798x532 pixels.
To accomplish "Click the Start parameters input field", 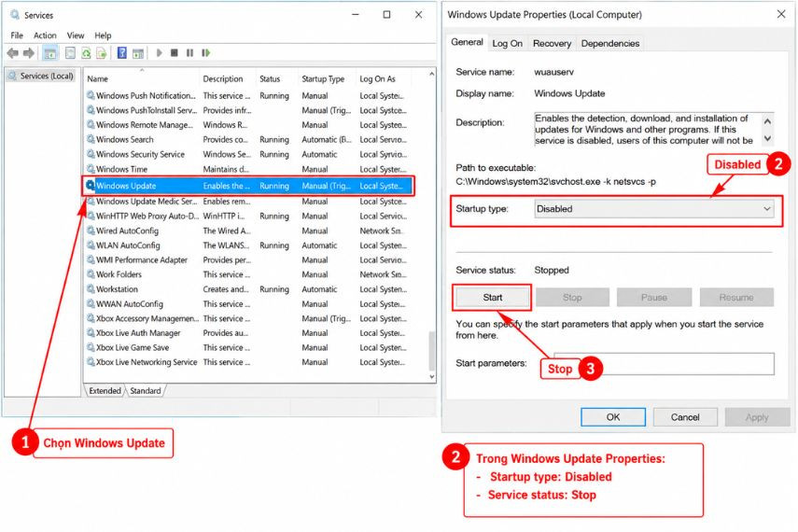I will [664, 363].
